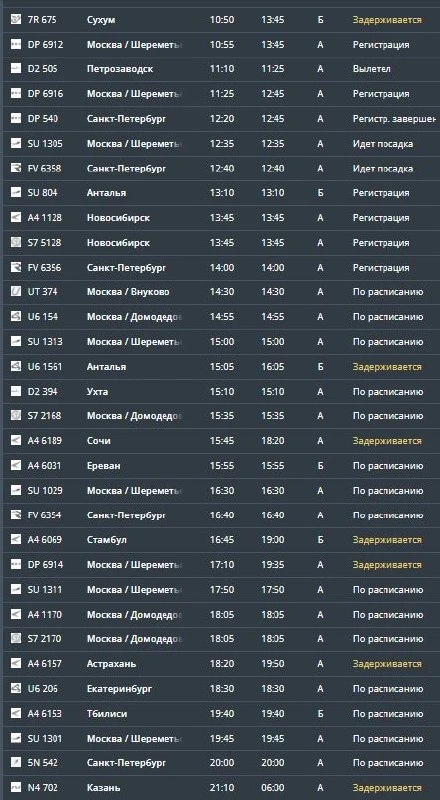This screenshot has width=440, height=800.
Task: Click Идет посадка status for FV 6358
Action: coord(383,168)
